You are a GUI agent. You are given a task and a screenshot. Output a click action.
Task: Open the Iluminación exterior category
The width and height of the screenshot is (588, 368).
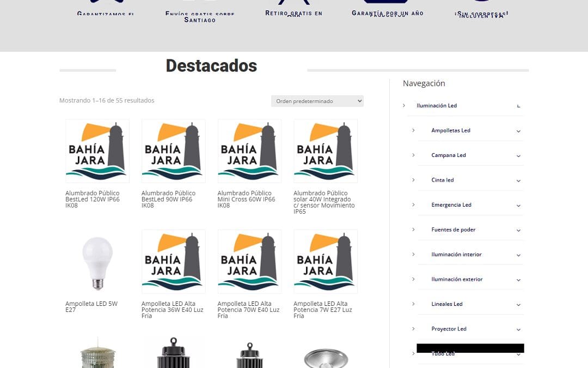(x=457, y=279)
